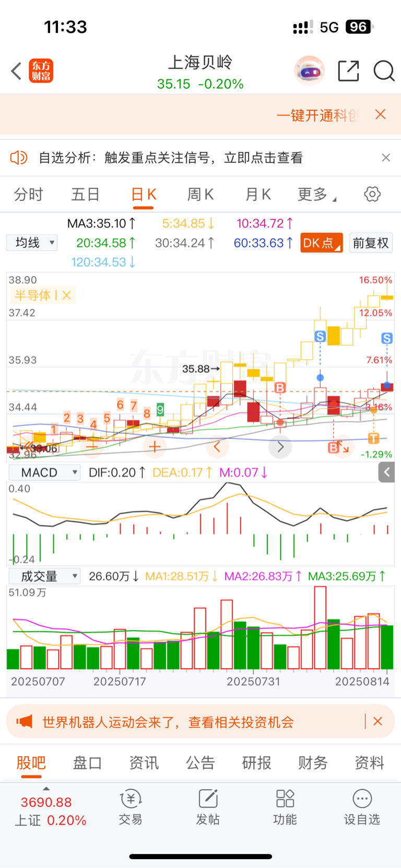
Task: Tap the tallest red volume bar
Action: tap(320, 628)
